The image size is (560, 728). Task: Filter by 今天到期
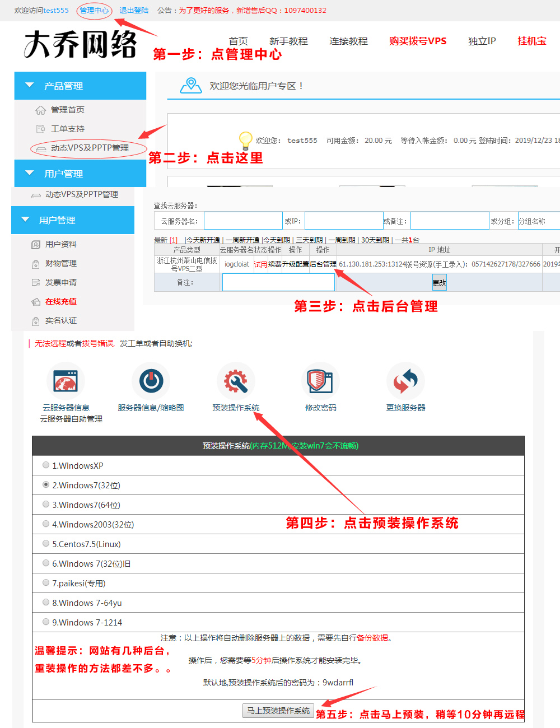[x=276, y=240]
